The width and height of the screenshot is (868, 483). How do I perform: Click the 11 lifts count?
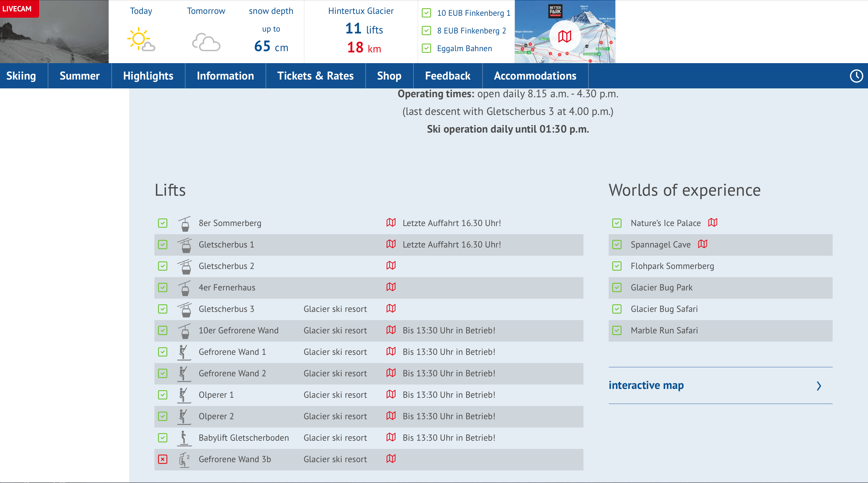pyautogui.click(x=364, y=28)
